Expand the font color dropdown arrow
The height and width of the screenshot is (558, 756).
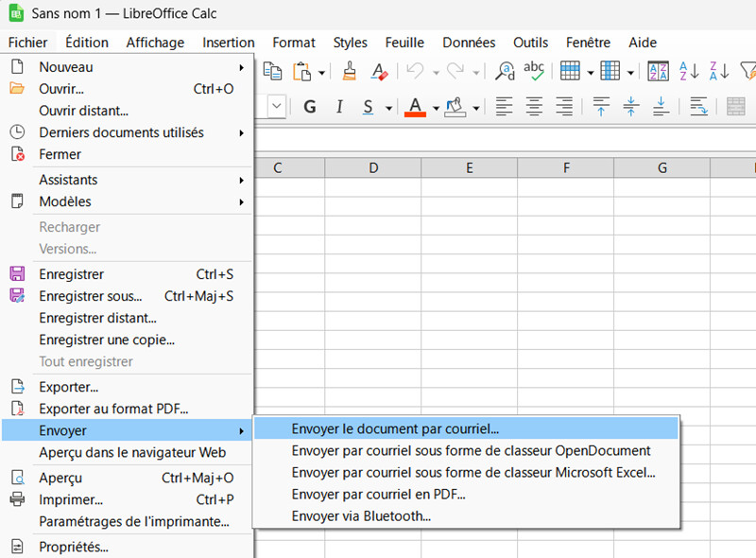435,108
